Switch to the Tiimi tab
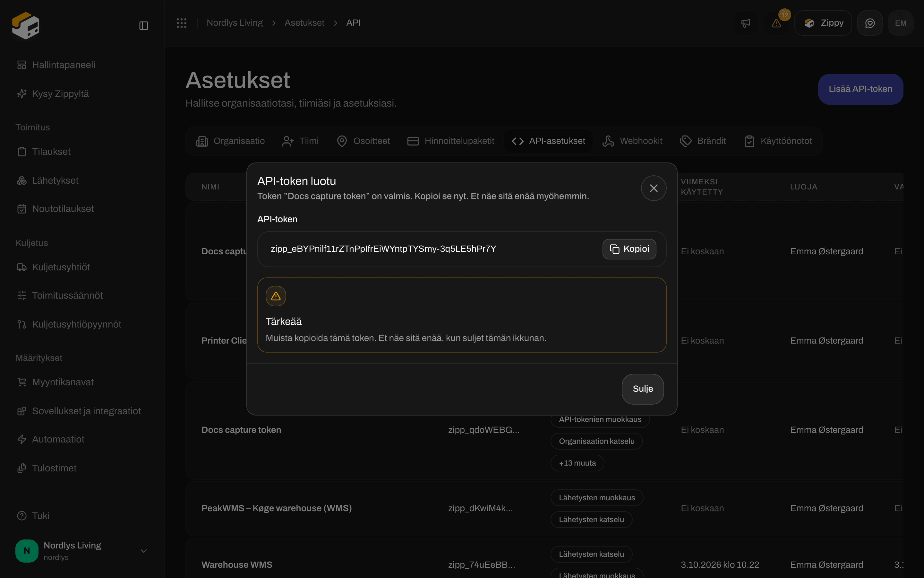This screenshot has height=578, width=924. (300, 141)
